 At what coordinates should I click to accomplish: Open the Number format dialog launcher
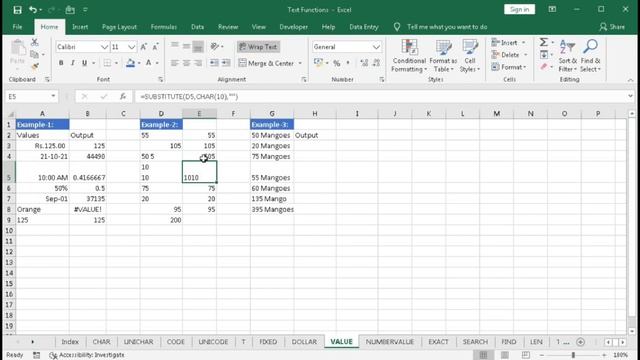382,80
